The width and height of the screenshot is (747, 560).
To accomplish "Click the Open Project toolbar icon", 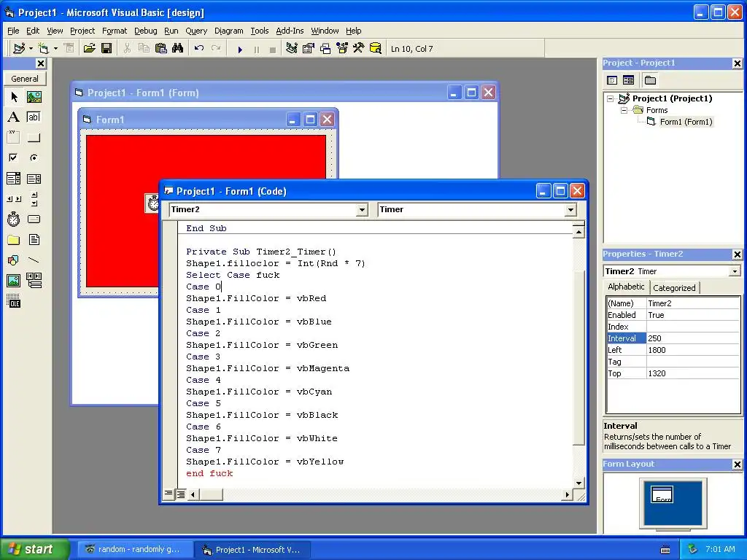I will click(x=90, y=49).
